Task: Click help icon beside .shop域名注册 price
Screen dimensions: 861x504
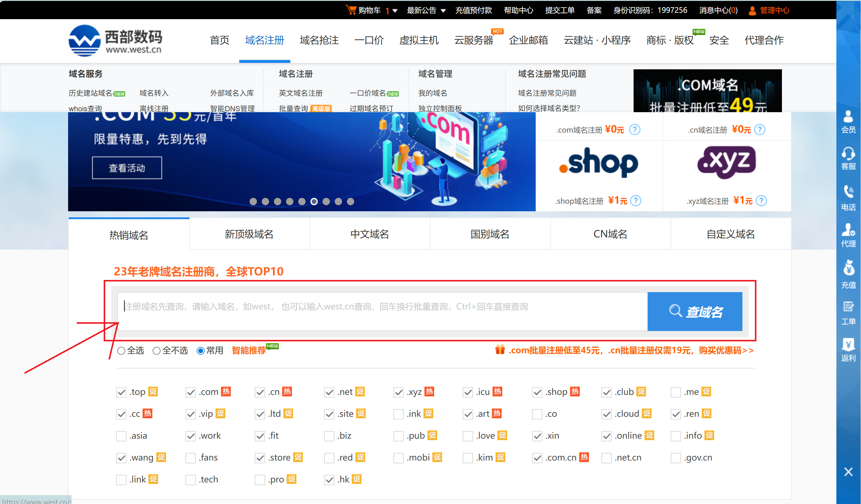Action: (x=635, y=201)
